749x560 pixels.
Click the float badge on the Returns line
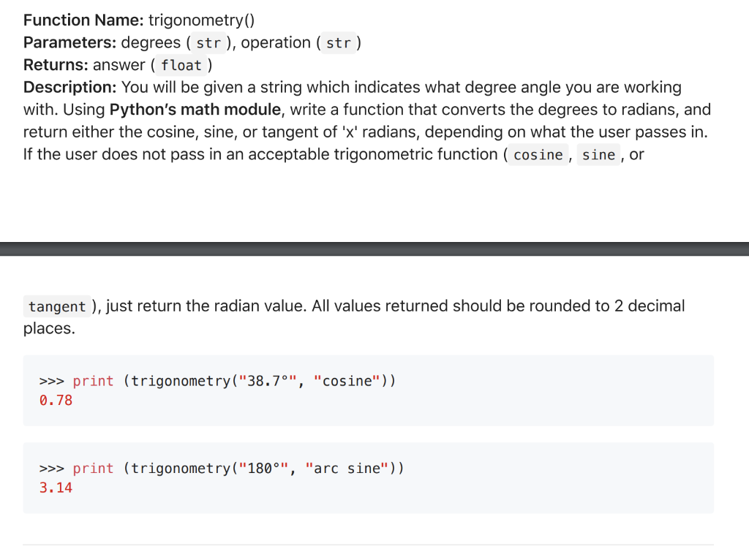(x=181, y=66)
